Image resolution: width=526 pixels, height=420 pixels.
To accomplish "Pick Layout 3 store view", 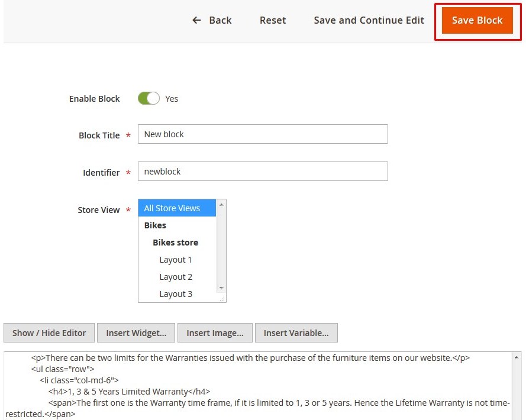I will click(x=177, y=294).
